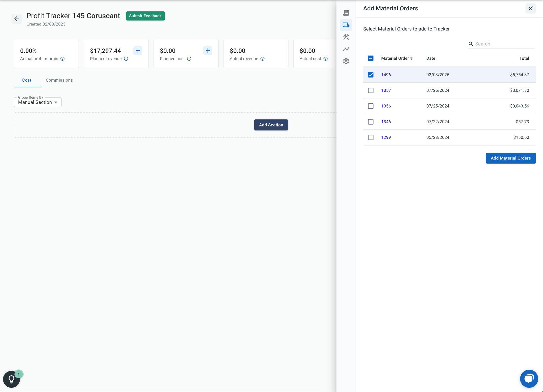Image resolution: width=543 pixels, height=392 pixels.
Task: Open material order 1356 link
Action: pyautogui.click(x=386, y=106)
